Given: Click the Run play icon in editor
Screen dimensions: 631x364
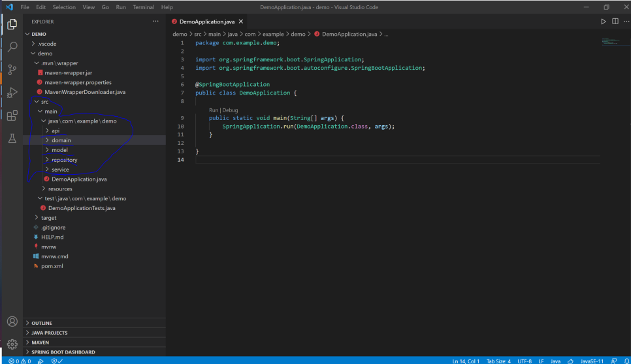Looking at the screenshot, I should 603,22.
